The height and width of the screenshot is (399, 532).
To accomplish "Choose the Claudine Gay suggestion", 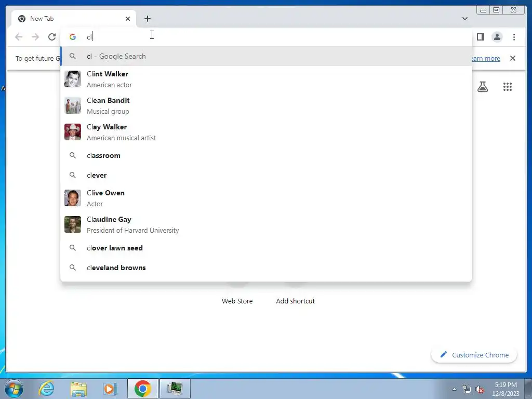I will coord(267,224).
